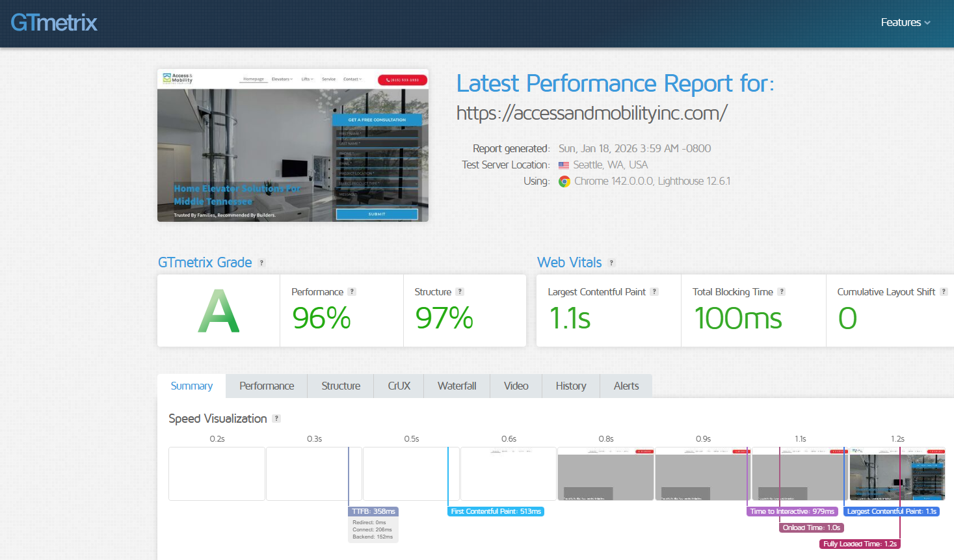The image size is (954, 560).
Task: Open the Speed Visualization help icon
Action: 276,419
